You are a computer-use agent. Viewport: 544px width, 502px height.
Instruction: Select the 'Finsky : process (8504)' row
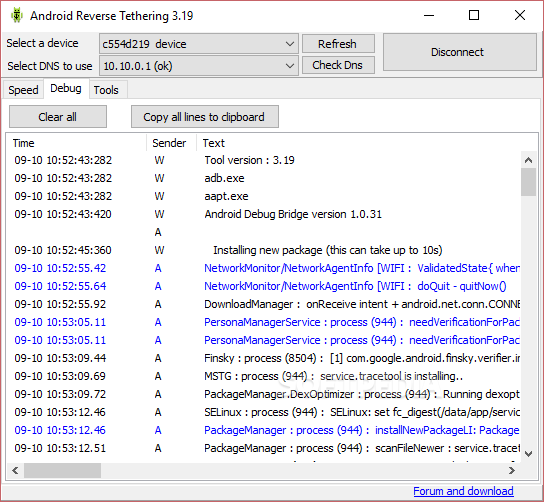coord(264,358)
